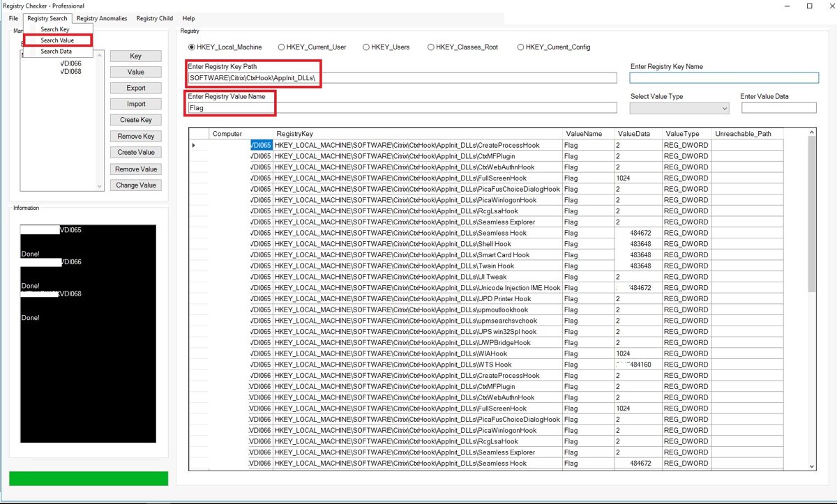Click the Remove Key button
Viewport: 837px width, 504px height.
tap(135, 137)
